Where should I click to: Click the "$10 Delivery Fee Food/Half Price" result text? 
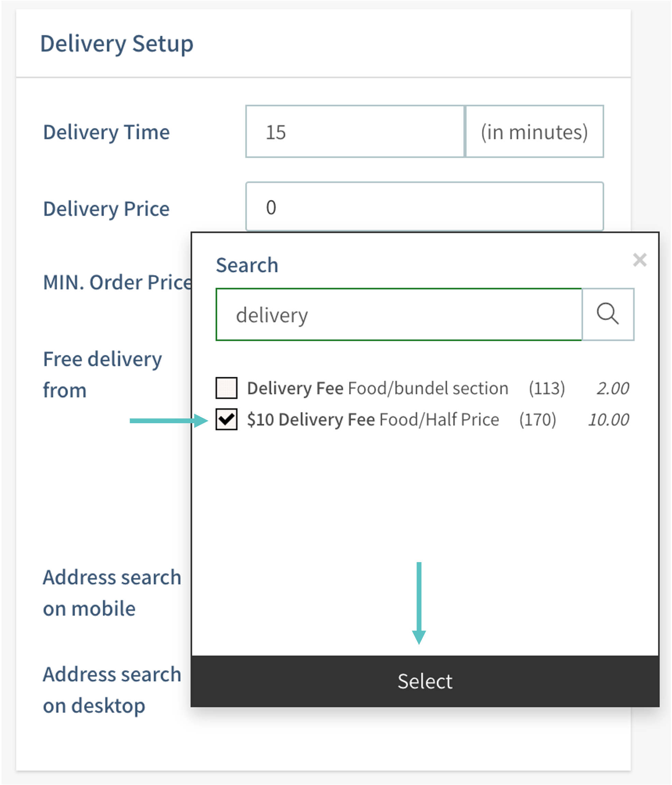(x=373, y=420)
